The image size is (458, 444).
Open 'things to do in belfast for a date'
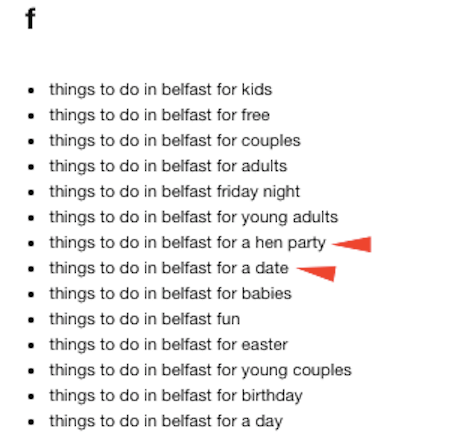pos(169,268)
